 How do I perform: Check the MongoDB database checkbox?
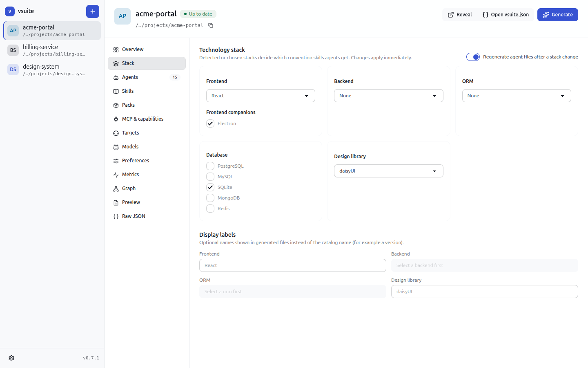point(210,198)
